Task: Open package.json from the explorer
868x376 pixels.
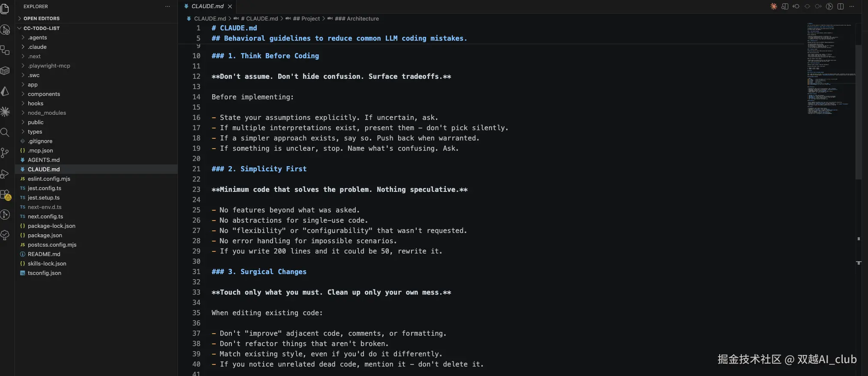Action: pos(45,236)
